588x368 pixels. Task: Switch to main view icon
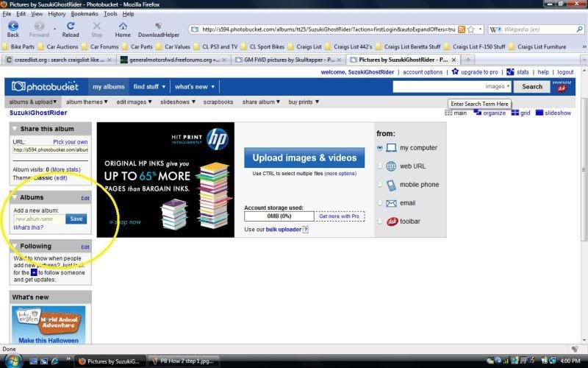tap(448, 113)
